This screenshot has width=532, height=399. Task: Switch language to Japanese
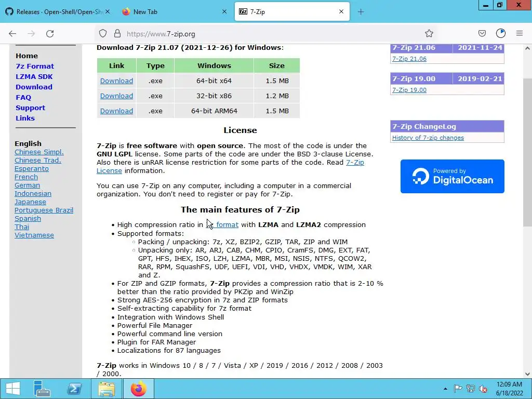click(x=30, y=202)
